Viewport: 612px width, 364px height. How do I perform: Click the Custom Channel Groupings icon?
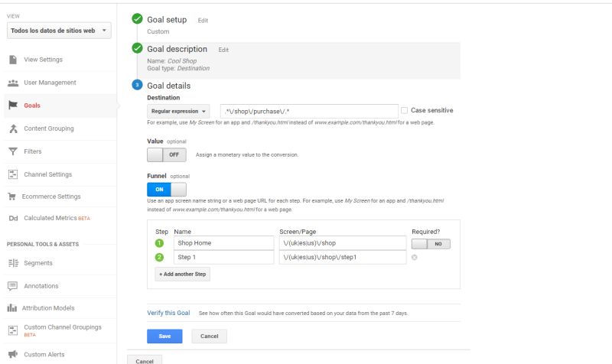(13, 330)
